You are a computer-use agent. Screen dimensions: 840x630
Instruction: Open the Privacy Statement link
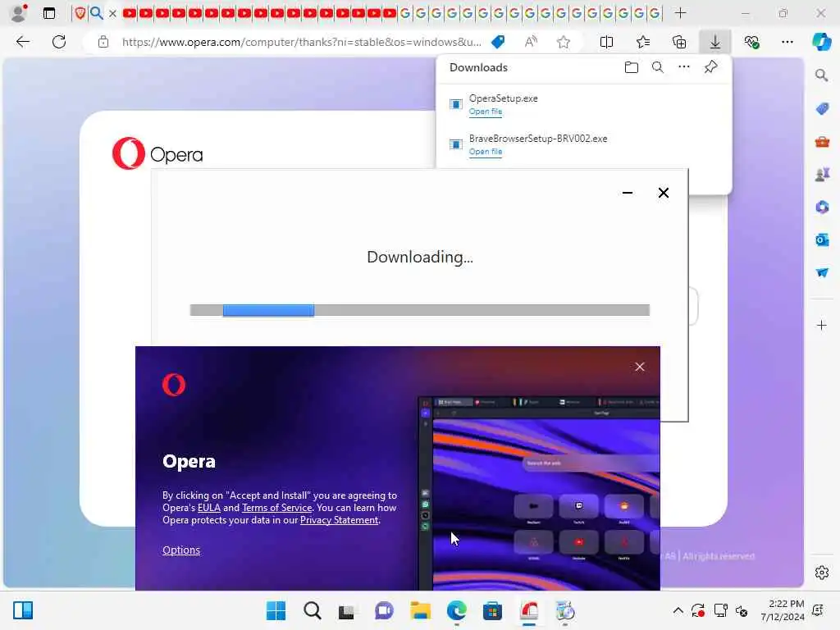pyautogui.click(x=339, y=520)
